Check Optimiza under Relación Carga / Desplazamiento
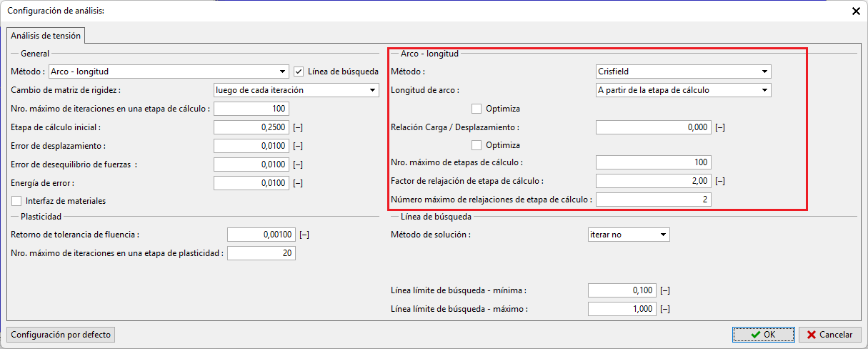Screen dimensions: 868x349 pyautogui.click(x=477, y=145)
